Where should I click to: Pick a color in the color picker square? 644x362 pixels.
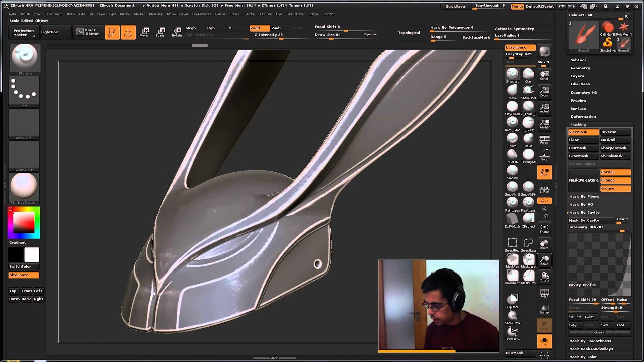point(23,222)
